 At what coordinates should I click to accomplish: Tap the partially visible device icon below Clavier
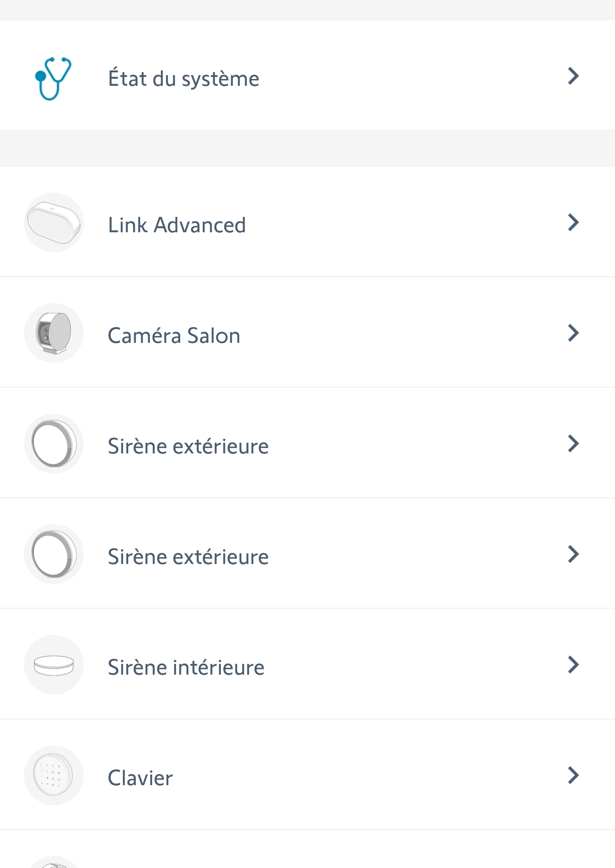point(53,862)
